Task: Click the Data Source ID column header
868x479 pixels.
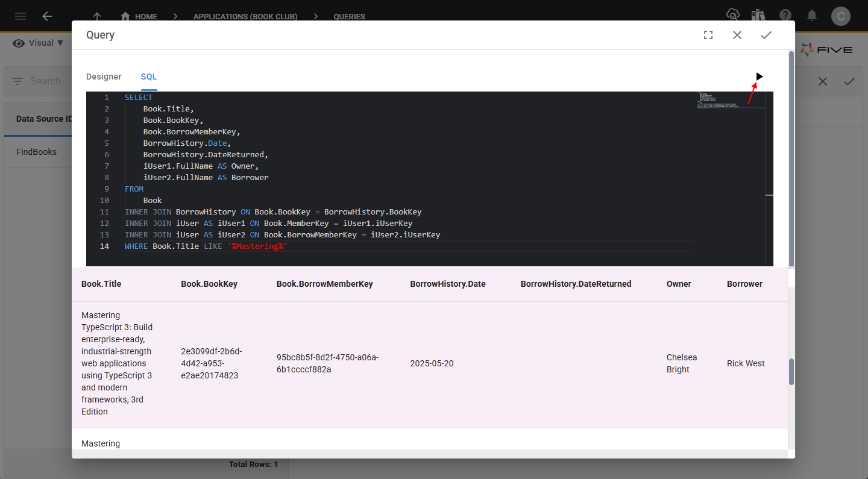Action: click(44, 119)
